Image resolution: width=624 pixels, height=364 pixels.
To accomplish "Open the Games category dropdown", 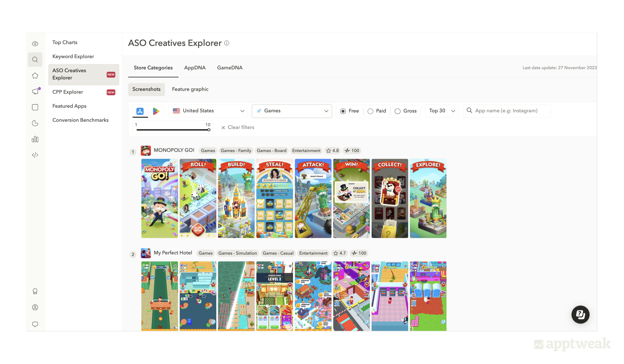I will 292,111.
